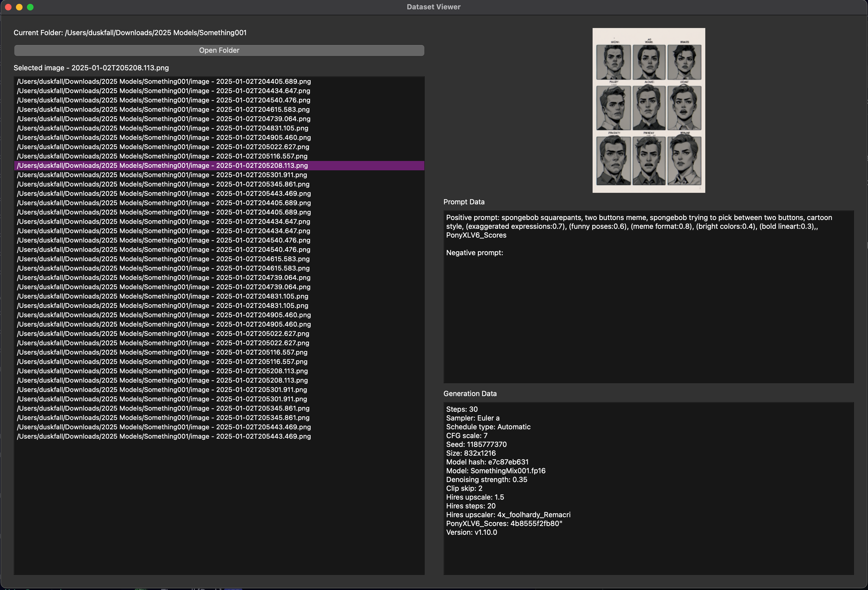868x590 pixels.
Task: Select the topmost file entry in the list
Action: (x=164, y=81)
